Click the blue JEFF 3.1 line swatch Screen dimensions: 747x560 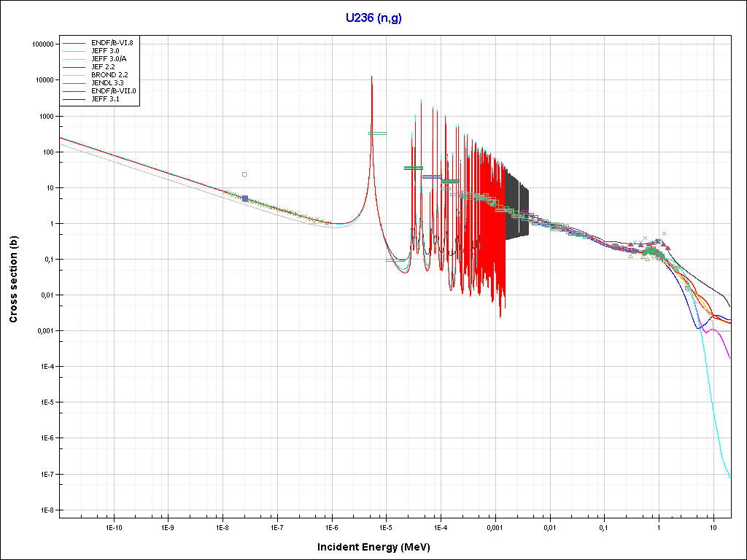pyautogui.click(x=74, y=99)
